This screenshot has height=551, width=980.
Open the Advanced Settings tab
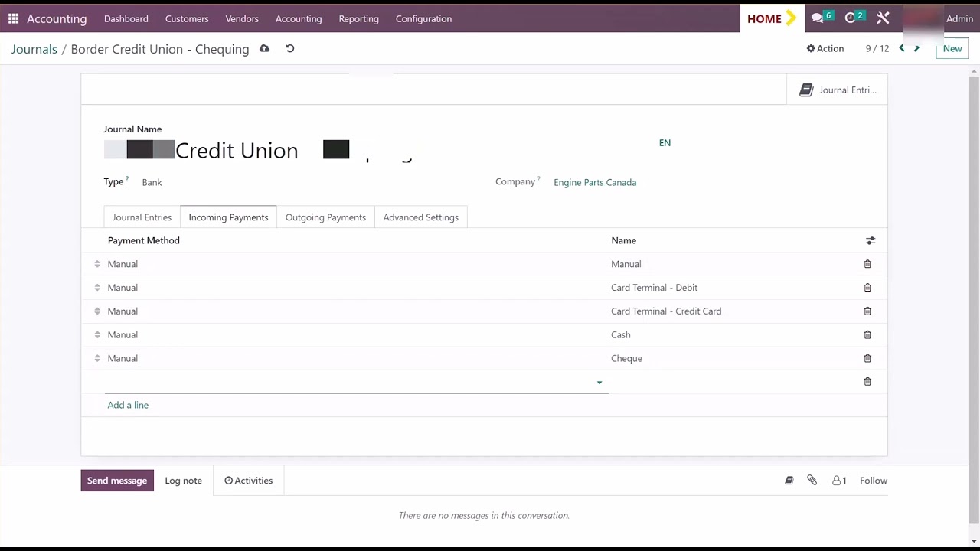tap(421, 217)
